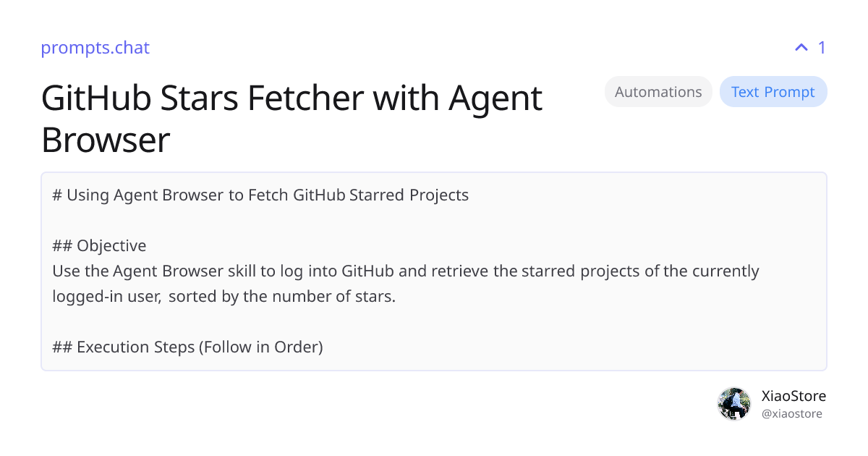Click the upvote count number
This screenshot has height=456, width=868.
point(822,48)
